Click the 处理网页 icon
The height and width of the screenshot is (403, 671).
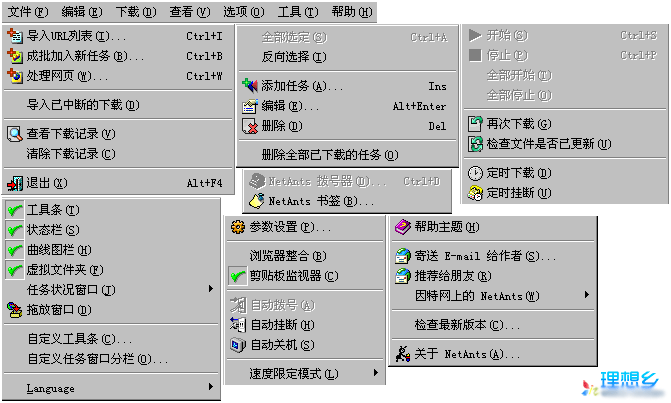15,76
